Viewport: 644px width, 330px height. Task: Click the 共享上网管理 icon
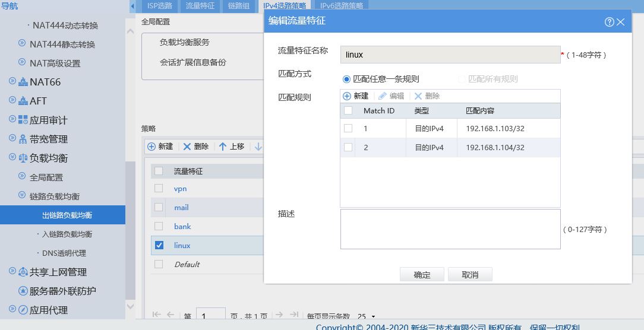[23, 272]
